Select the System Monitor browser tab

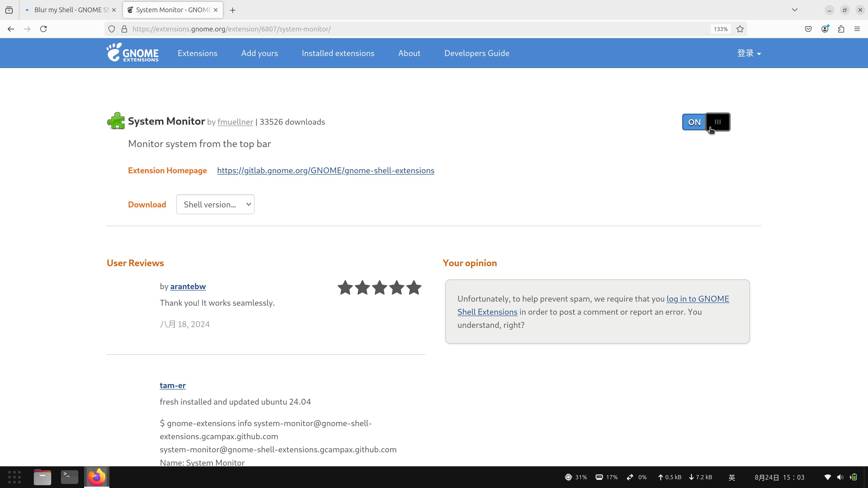tap(172, 10)
